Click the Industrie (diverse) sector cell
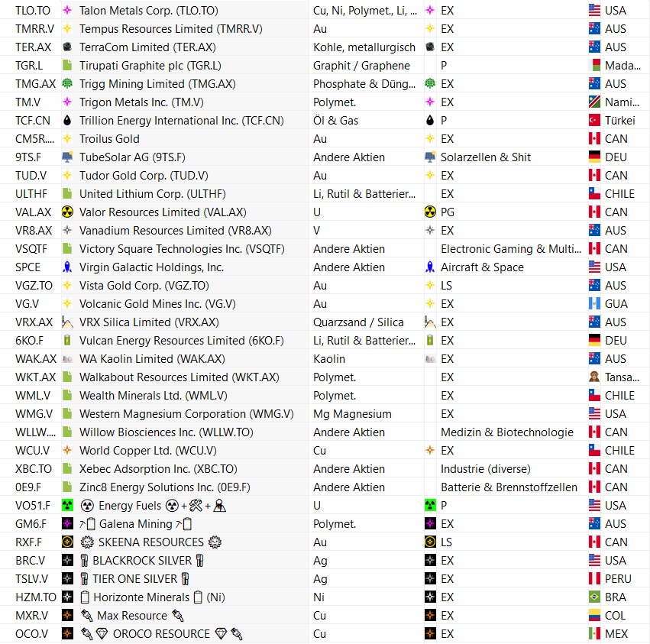This screenshot has height=644, width=650. [x=486, y=468]
